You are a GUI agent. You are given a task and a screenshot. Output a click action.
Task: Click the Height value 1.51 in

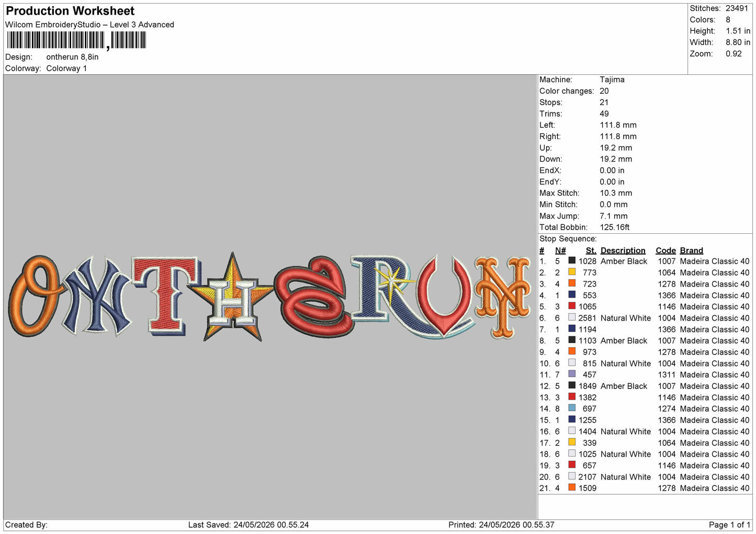(x=738, y=31)
